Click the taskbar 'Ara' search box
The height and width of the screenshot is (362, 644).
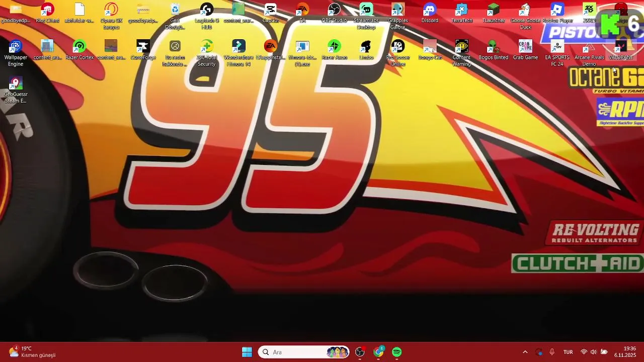(304, 352)
